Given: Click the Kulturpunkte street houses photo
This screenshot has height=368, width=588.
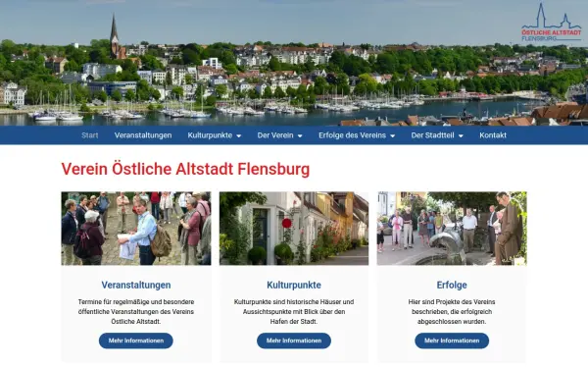Looking at the screenshot, I should [x=294, y=229].
